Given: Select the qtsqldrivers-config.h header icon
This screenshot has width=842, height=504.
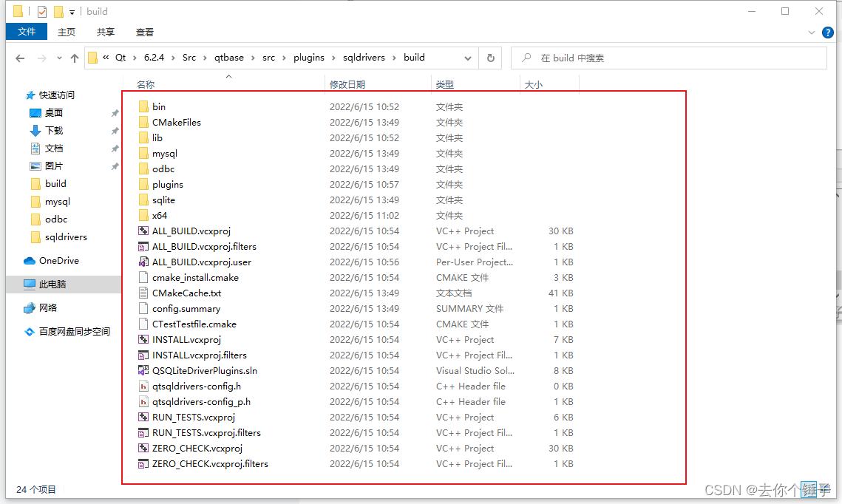Looking at the screenshot, I should pyautogui.click(x=143, y=386).
